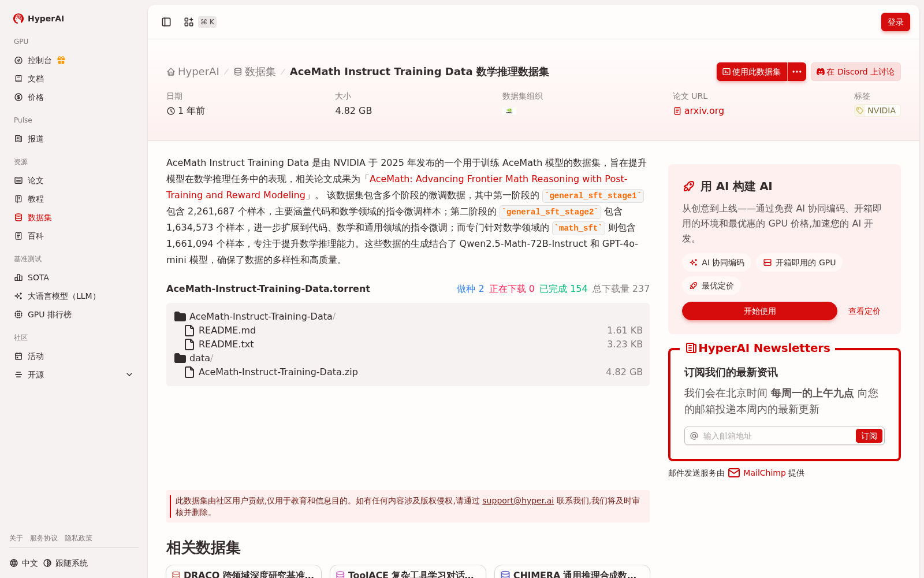Click the 关于 footer link
This screenshot has height=578, width=924.
pyautogui.click(x=16, y=538)
